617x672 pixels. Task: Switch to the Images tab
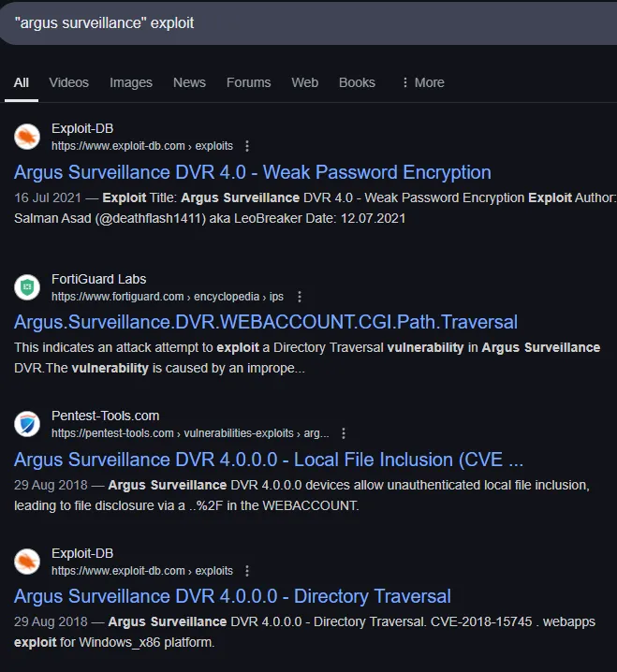click(131, 82)
